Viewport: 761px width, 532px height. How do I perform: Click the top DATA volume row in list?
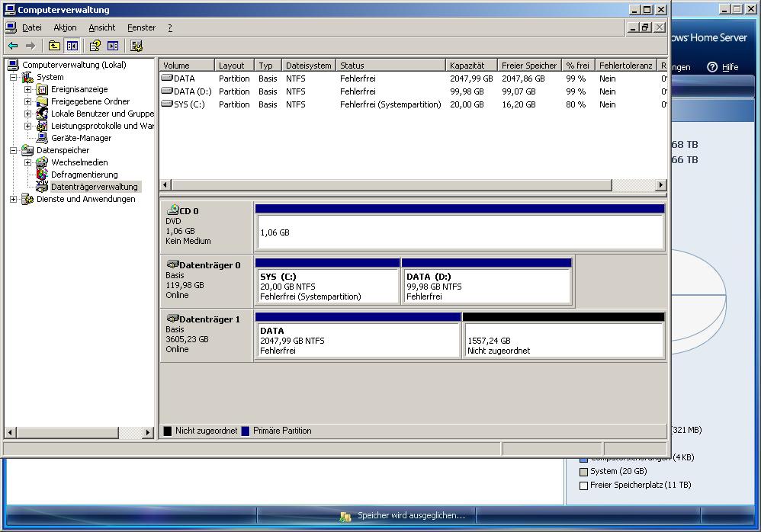(413, 78)
